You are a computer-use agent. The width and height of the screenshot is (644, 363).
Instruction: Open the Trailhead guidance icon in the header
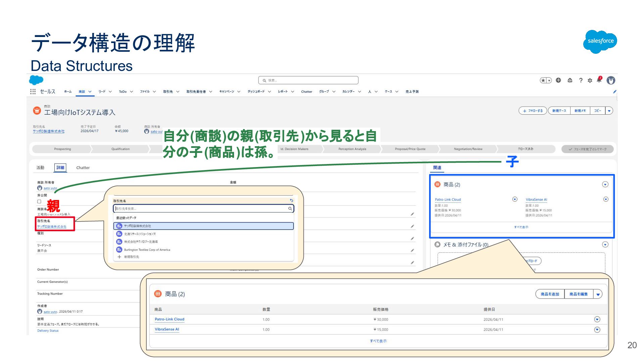(x=570, y=80)
